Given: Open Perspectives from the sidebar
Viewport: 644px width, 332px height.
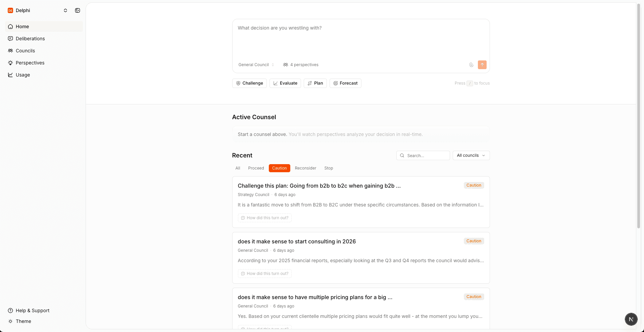Looking at the screenshot, I should [x=30, y=63].
